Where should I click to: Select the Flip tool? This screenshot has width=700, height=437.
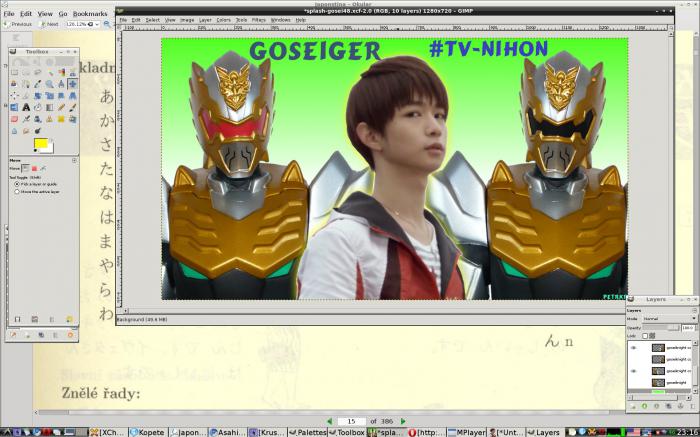click(x=14, y=107)
